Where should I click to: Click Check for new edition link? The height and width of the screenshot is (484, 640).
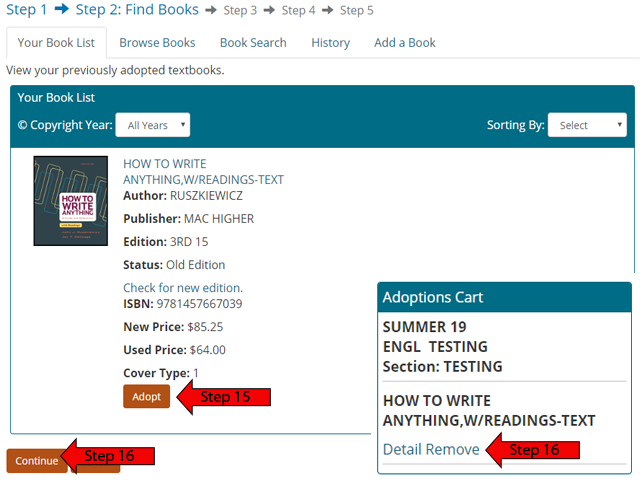[x=183, y=288]
